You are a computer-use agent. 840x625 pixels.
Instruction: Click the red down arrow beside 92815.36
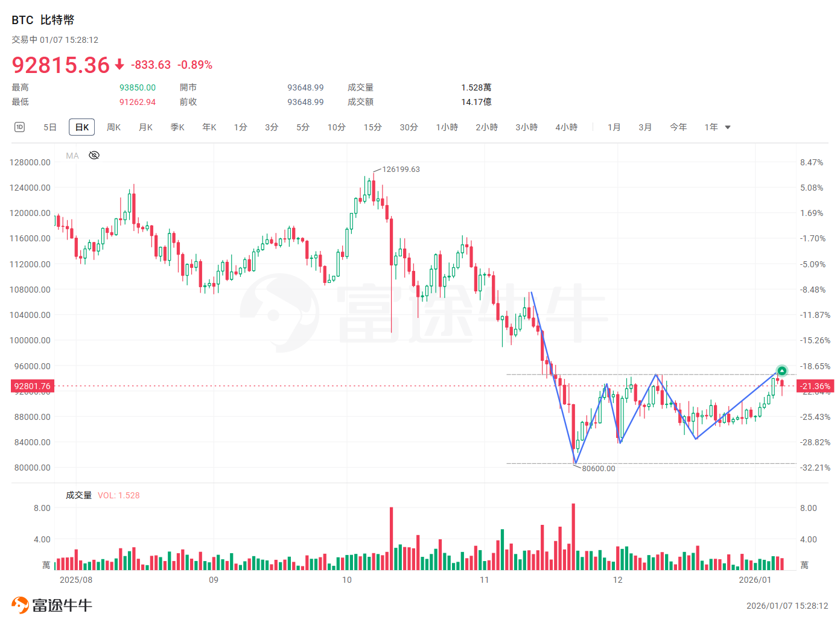(118, 65)
